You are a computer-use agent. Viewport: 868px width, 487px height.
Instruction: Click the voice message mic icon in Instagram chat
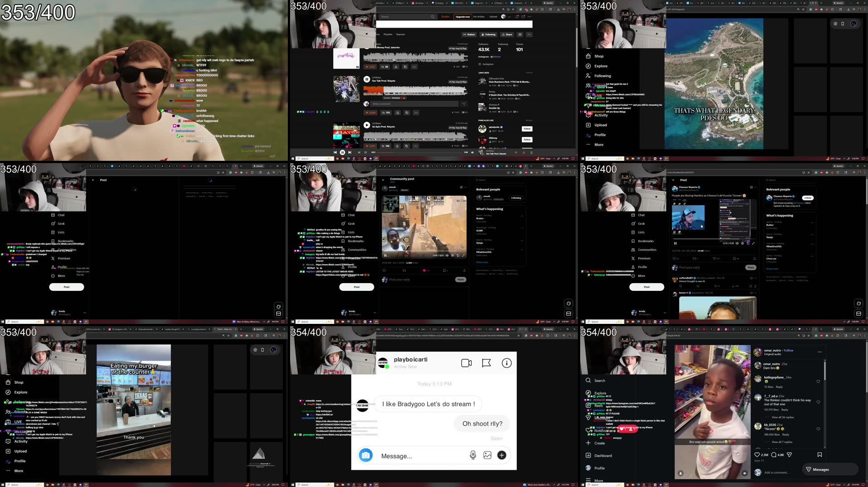[473, 455]
